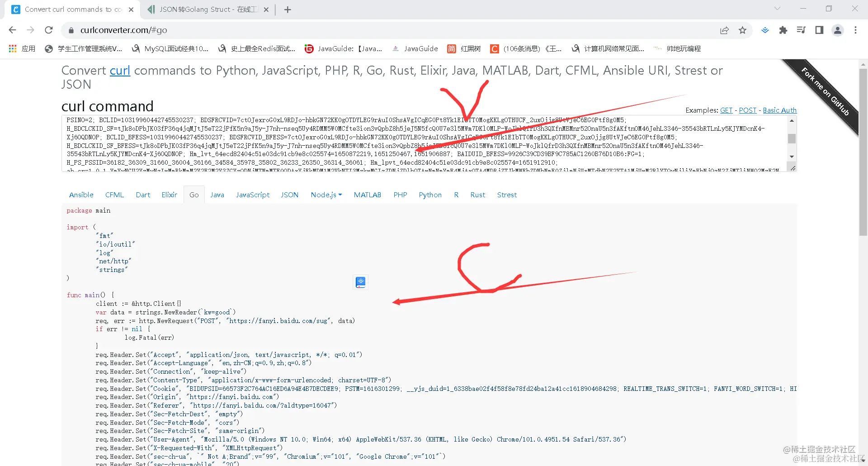Select the Ansible output tab
868x466 pixels.
pyautogui.click(x=81, y=195)
